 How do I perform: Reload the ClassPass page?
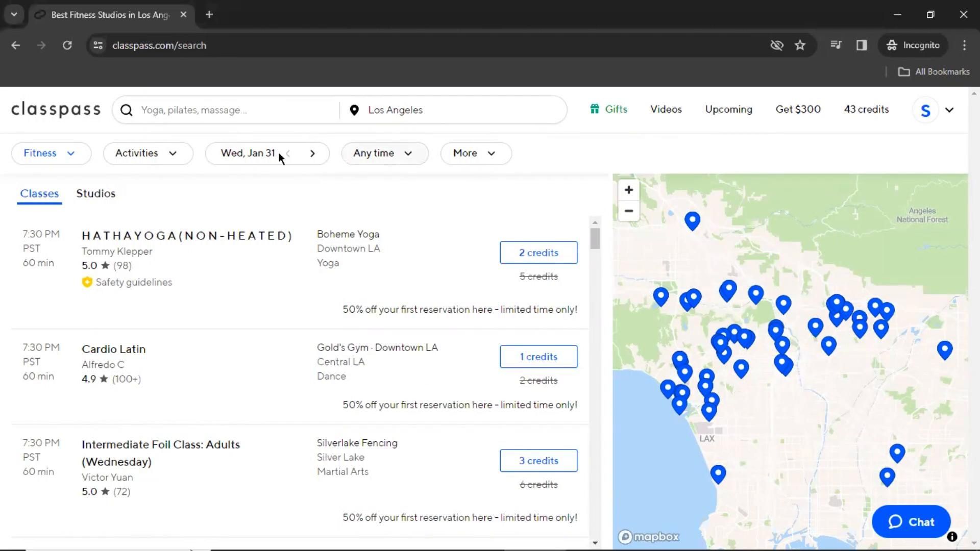[x=67, y=45]
